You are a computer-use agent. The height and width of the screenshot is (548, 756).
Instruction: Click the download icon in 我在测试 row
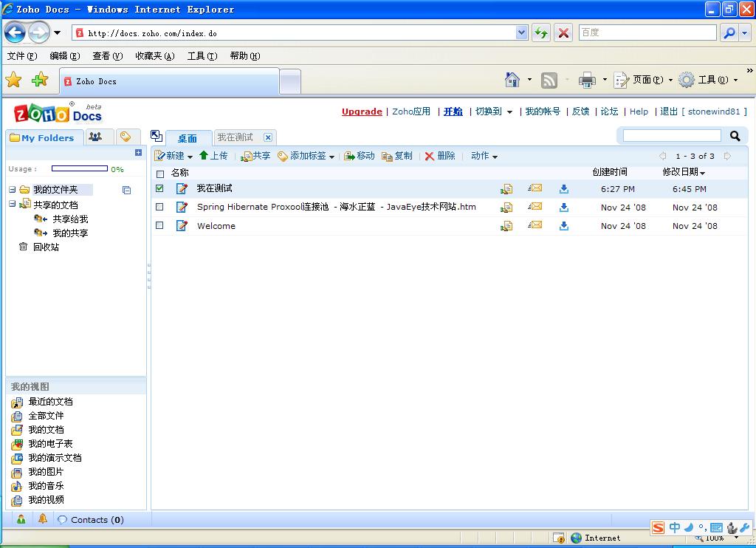pyautogui.click(x=563, y=189)
